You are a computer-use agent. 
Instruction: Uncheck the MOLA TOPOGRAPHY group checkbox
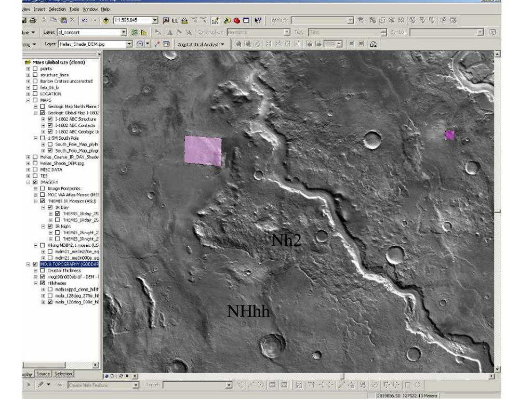(x=35, y=264)
